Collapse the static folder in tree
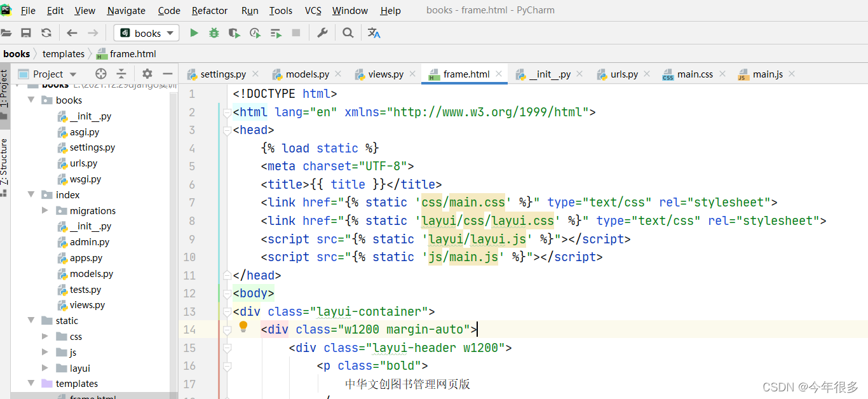Viewport: 868px width, 399px height. pyautogui.click(x=31, y=320)
